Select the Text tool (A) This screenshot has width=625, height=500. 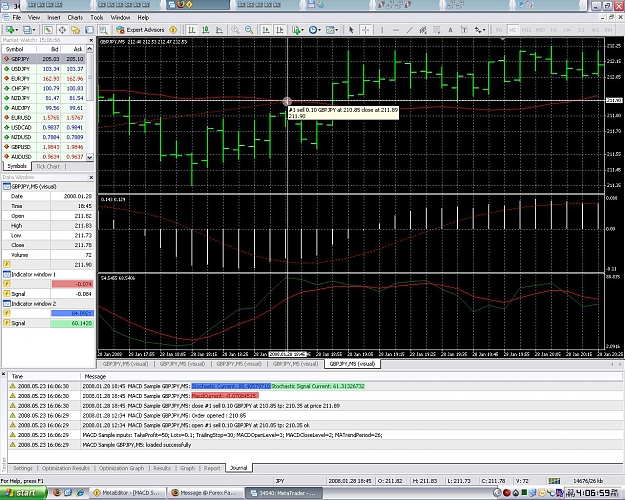[450, 30]
